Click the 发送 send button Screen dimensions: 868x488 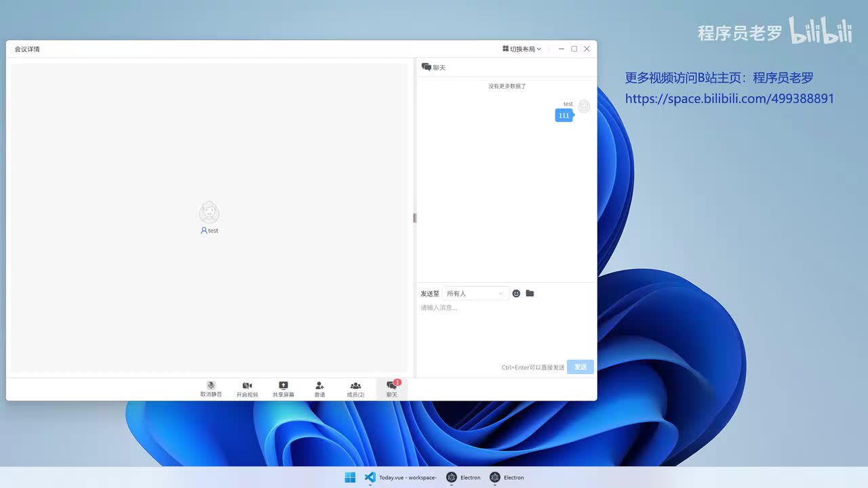coord(580,367)
